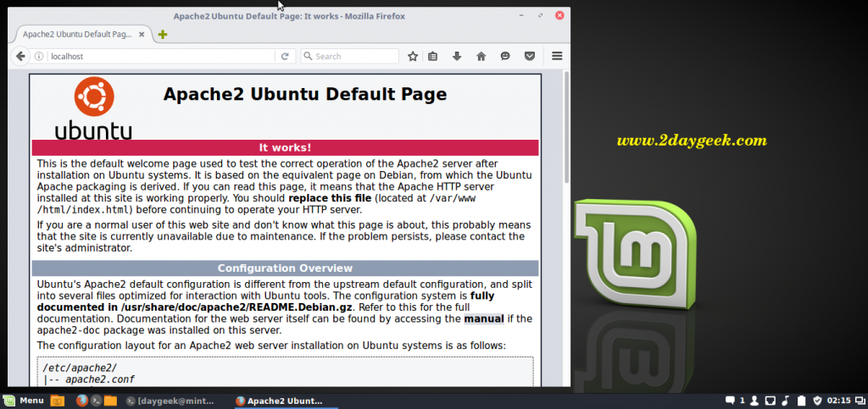
Task: Open a new tab with plus button
Action: pos(163,34)
